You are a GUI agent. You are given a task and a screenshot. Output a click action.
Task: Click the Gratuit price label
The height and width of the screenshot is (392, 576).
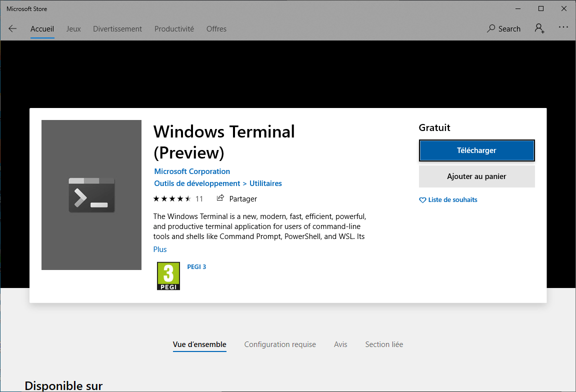(434, 127)
